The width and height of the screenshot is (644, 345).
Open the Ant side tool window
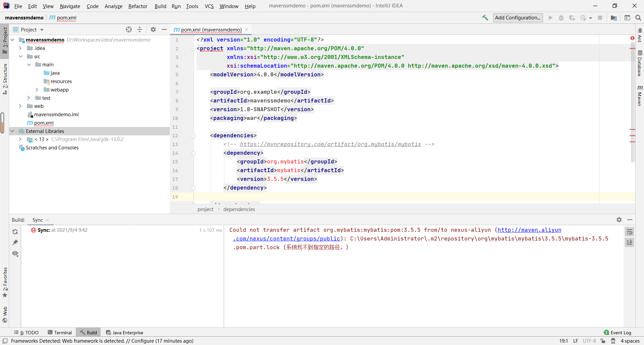pos(640,36)
